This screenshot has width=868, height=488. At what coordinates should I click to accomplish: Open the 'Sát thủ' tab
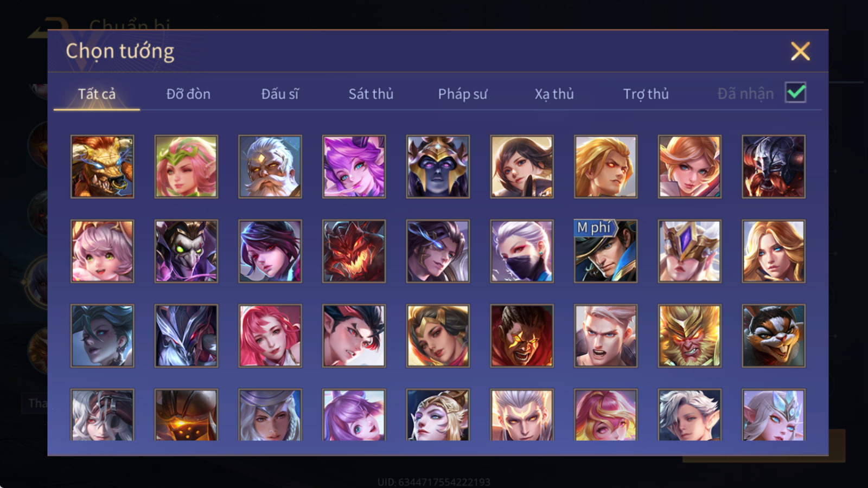coord(371,94)
